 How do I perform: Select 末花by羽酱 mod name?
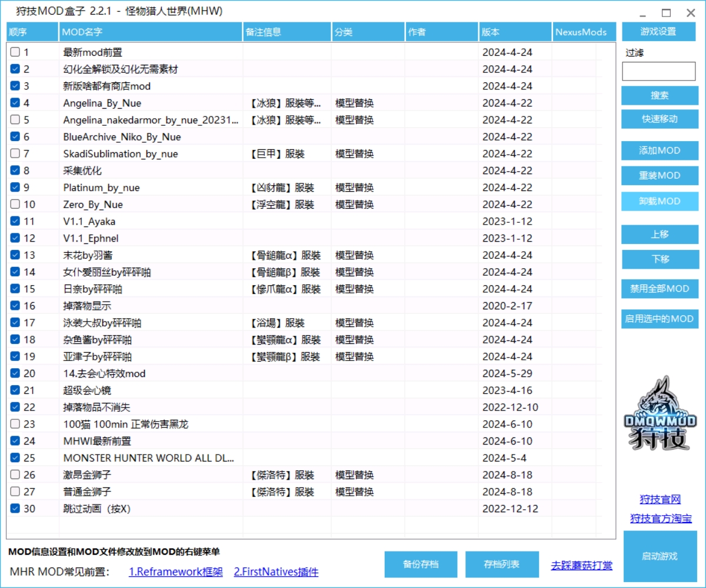(x=87, y=255)
